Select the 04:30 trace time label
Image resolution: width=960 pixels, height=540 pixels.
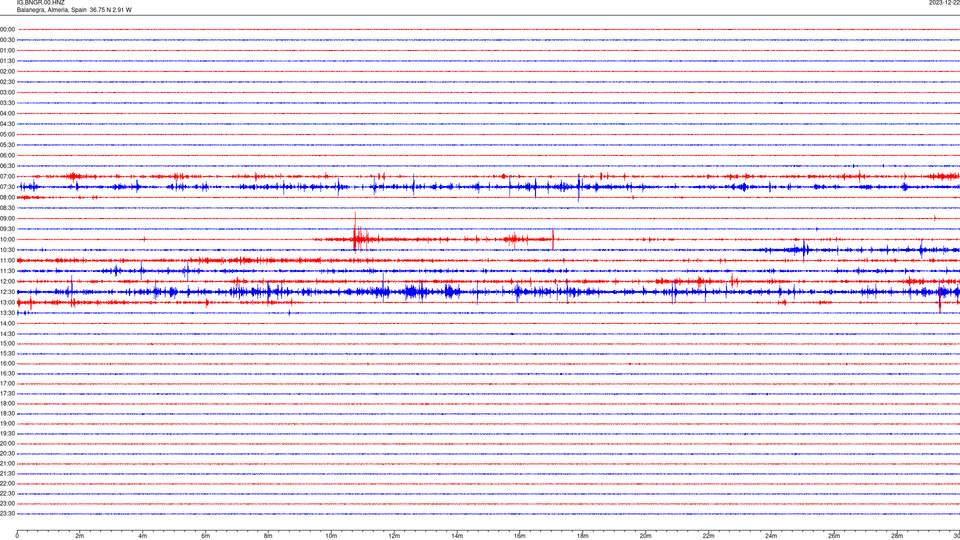point(7,124)
